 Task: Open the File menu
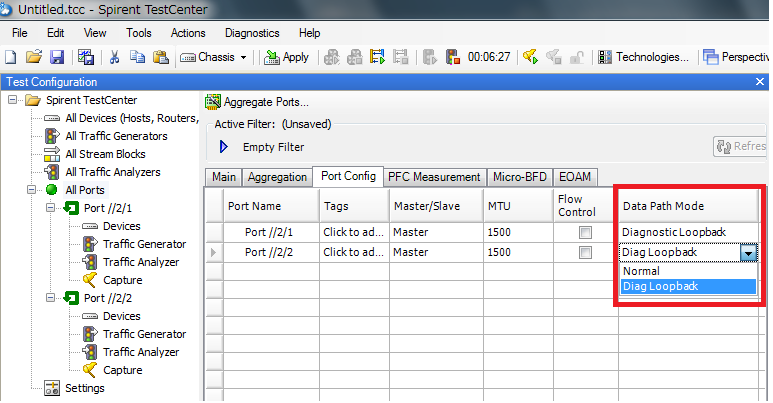coord(19,33)
